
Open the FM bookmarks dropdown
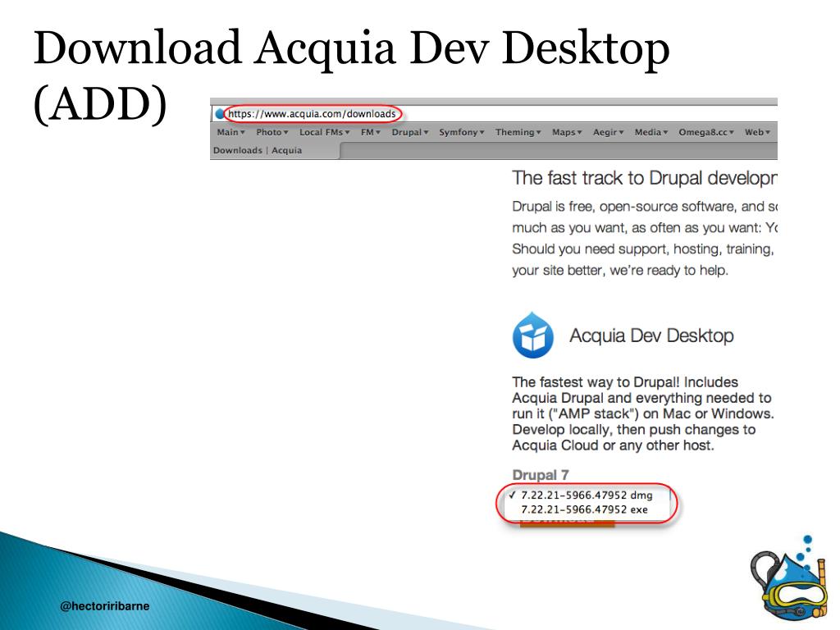[x=371, y=132]
